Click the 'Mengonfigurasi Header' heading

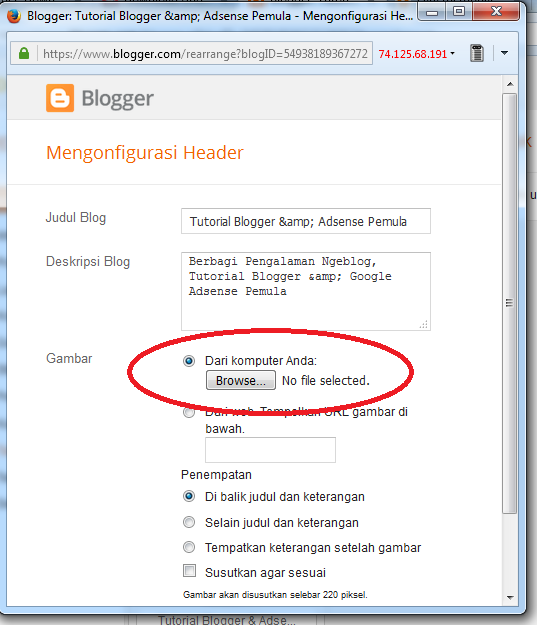[145, 153]
